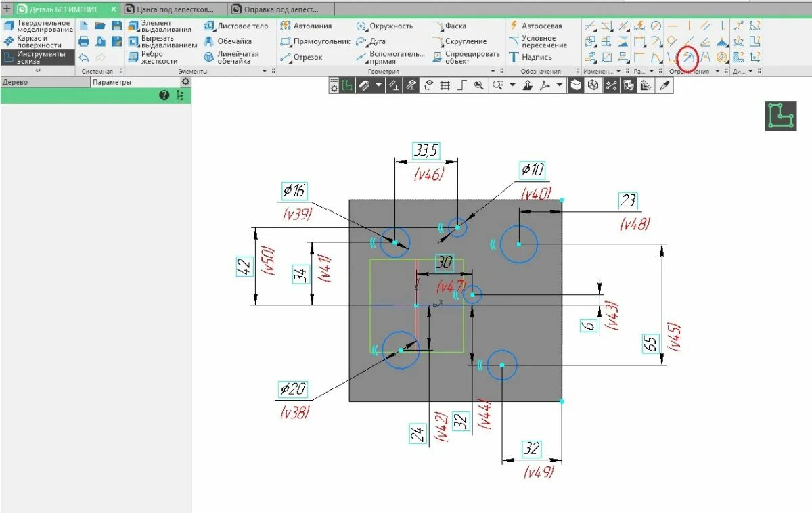Choose the Листовое тело tool
The width and height of the screenshot is (812, 513).
point(235,26)
